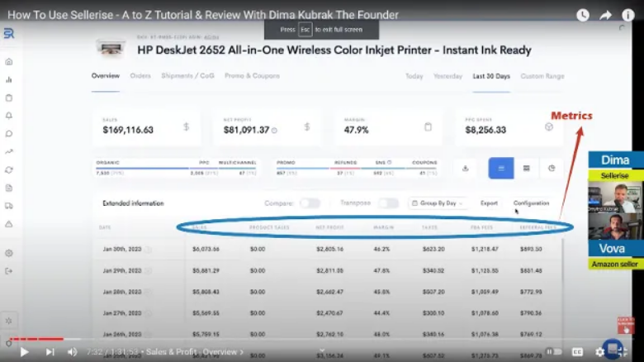
Task: Select the blue table view button
Action: (501, 169)
